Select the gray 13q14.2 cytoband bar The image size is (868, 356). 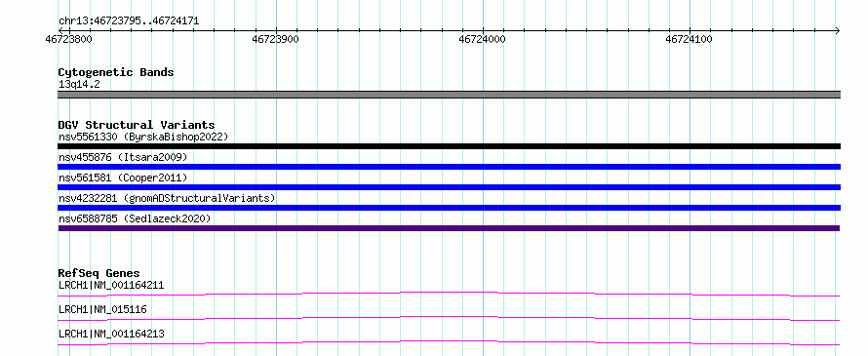(449, 95)
